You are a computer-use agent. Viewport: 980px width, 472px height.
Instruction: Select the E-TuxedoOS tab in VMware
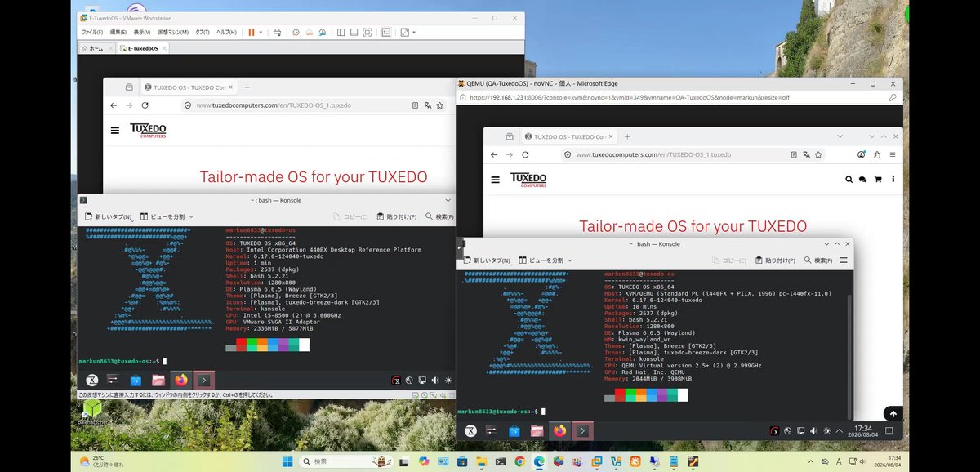[x=143, y=48]
